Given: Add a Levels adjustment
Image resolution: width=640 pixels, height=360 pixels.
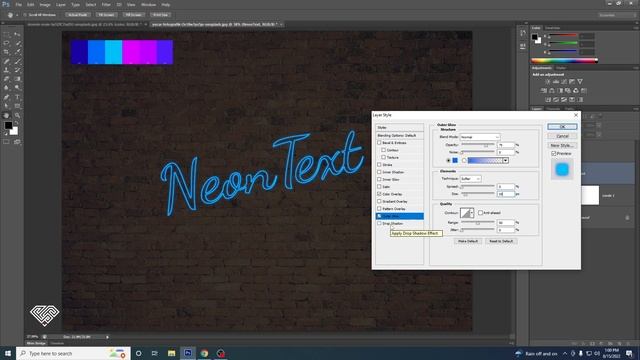Looking at the screenshot, I should pyautogui.click(x=556, y=82).
